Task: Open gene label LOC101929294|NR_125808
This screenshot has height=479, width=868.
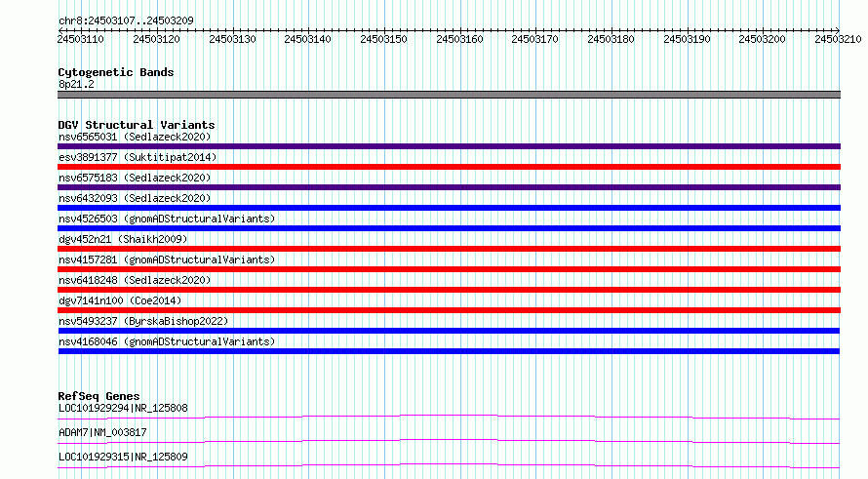Action: 123,408
